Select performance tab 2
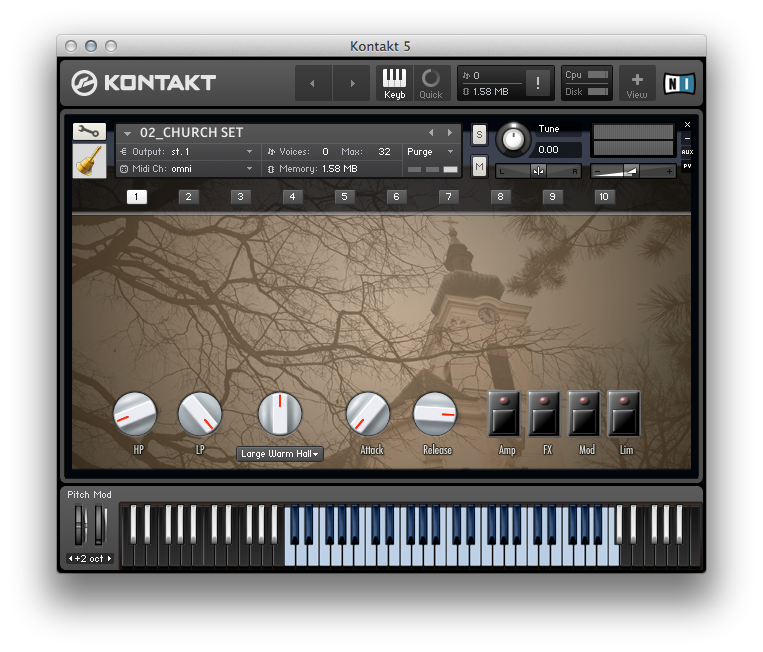763x652 pixels. click(x=188, y=197)
